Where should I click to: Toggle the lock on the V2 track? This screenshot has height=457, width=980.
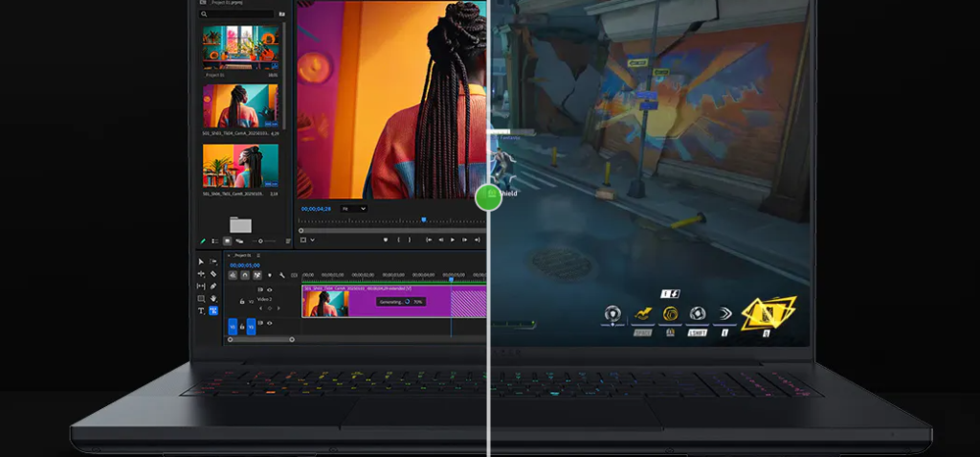point(242,301)
